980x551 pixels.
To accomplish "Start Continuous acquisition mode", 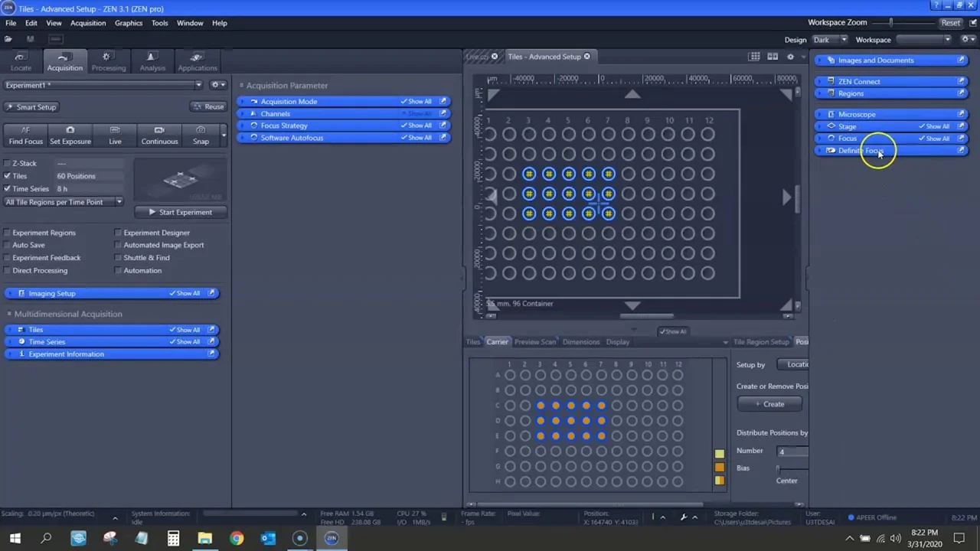I will click(x=159, y=135).
